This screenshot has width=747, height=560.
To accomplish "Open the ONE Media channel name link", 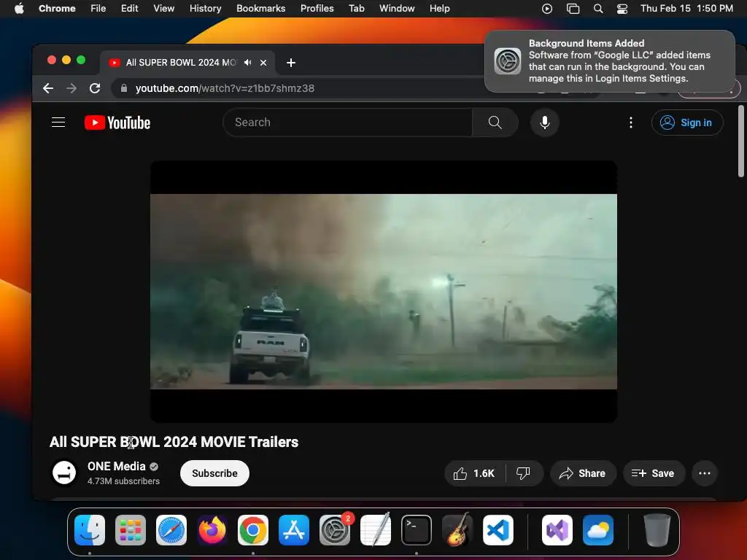I will (x=116, y=466).
